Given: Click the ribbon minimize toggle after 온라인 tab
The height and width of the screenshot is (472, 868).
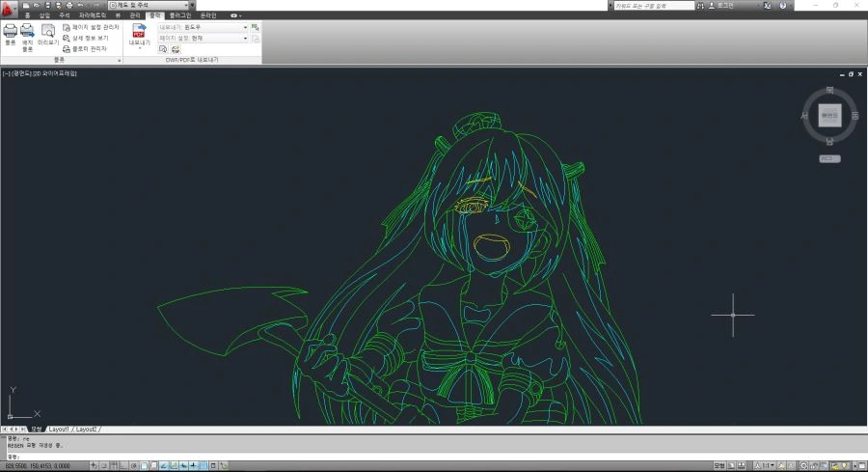Looking at the screenshot, I should coord(235,15).
